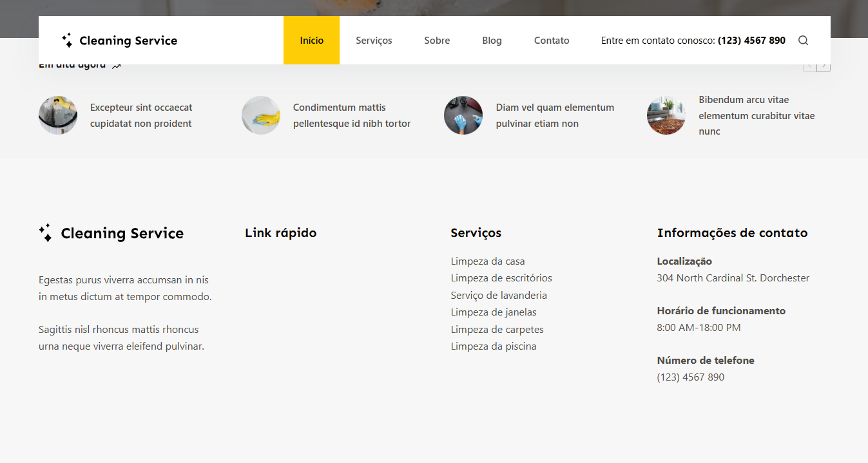The image size is (868, 463).
Task: Click the phone number in header
Action: click(x=751, y=41)
